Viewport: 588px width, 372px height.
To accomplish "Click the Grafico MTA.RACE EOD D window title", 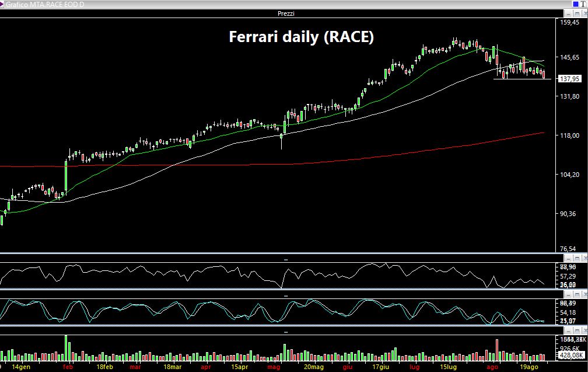I will coord(44,5).
